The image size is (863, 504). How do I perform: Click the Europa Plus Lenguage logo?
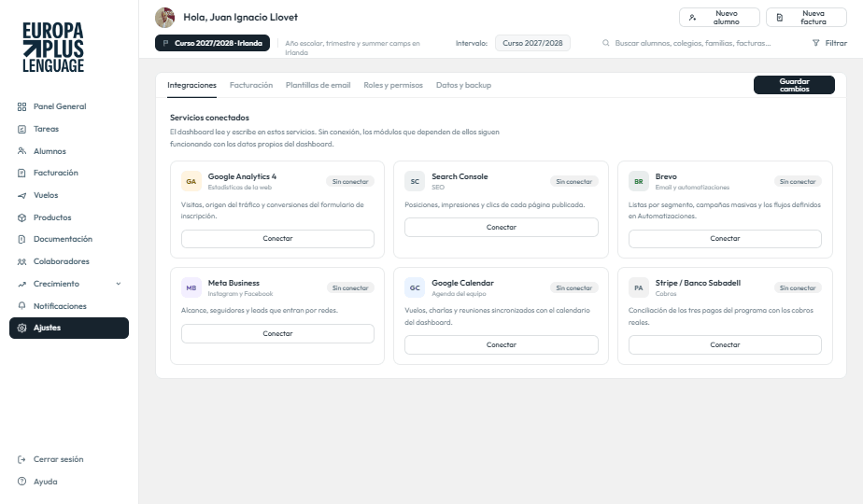pyautogui.click(x=53, y=48)
